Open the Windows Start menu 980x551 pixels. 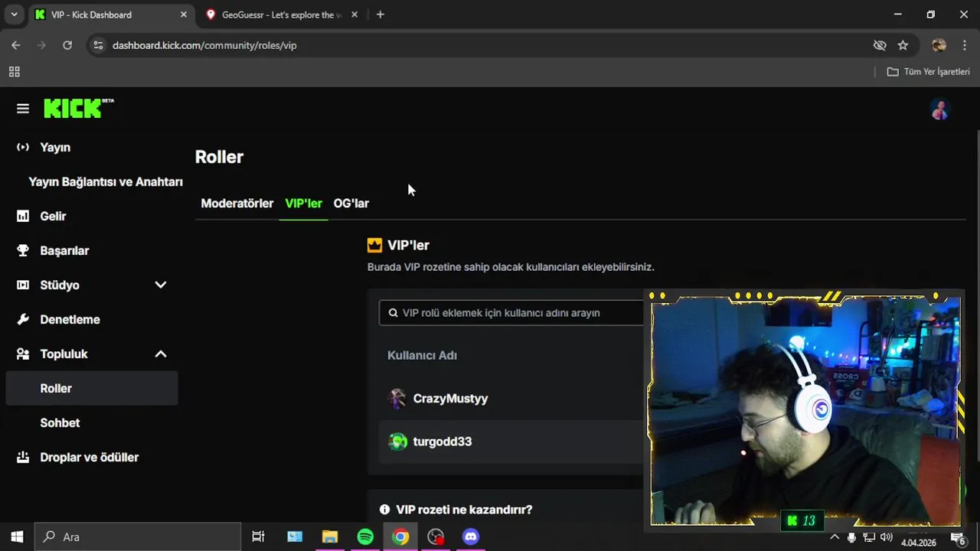[17, 536]
